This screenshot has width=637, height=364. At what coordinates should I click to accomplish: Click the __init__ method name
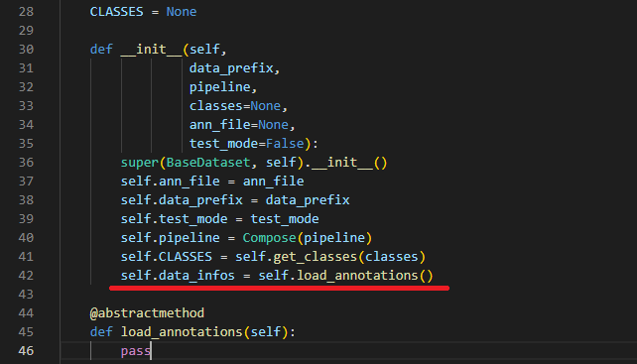(151, 50)
